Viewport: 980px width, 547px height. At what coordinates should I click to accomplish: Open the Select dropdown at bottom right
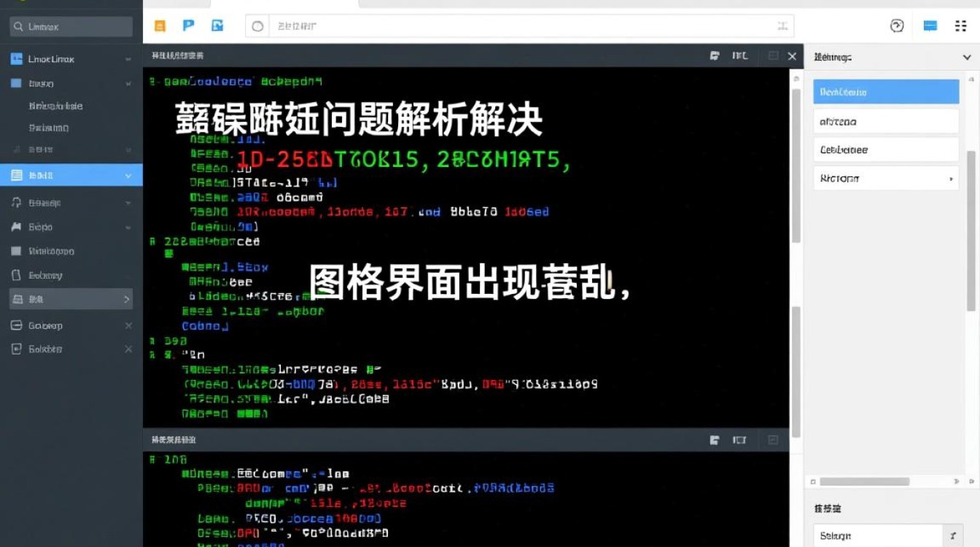[x=887, y=535]
